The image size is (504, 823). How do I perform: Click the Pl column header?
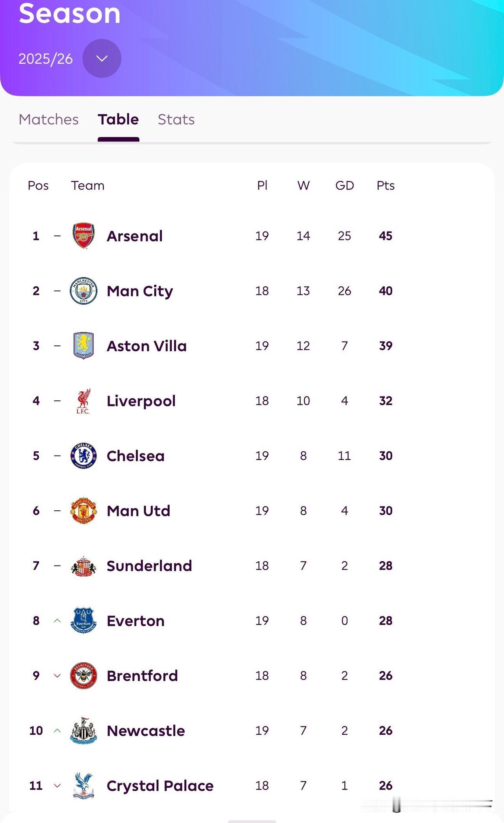pos(262,185)
